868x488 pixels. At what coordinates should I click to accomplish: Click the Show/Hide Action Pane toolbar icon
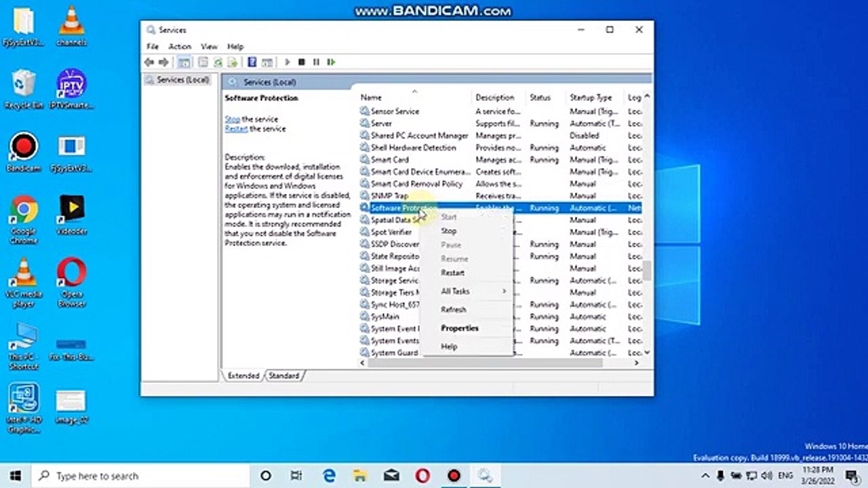267,62
